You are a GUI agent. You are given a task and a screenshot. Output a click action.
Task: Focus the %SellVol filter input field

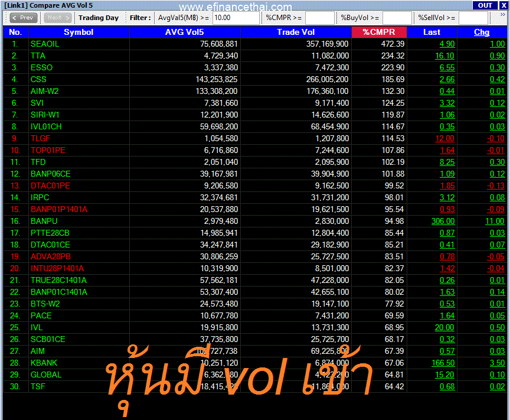[473, 18]
